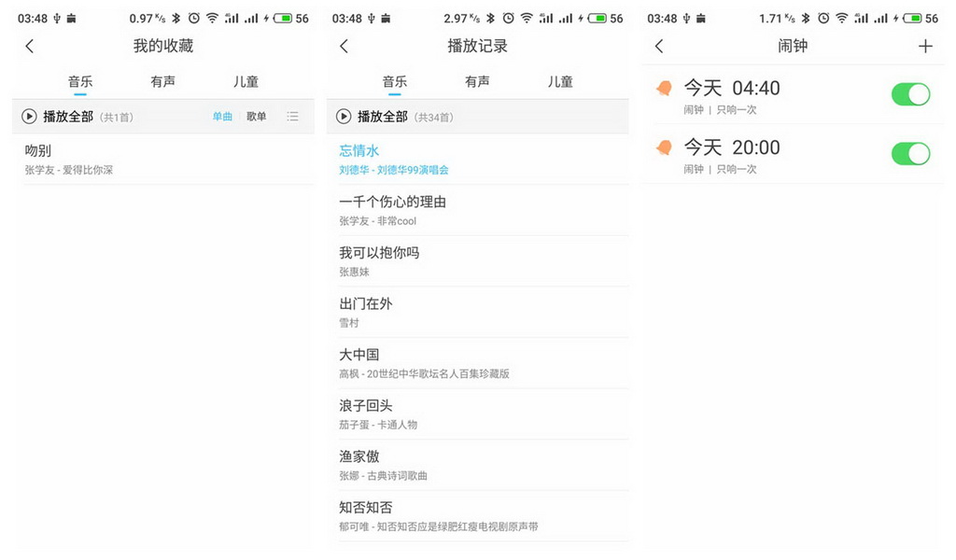
Task: Open 儿童 tab in 播放记录
Action: click(560, 82)
